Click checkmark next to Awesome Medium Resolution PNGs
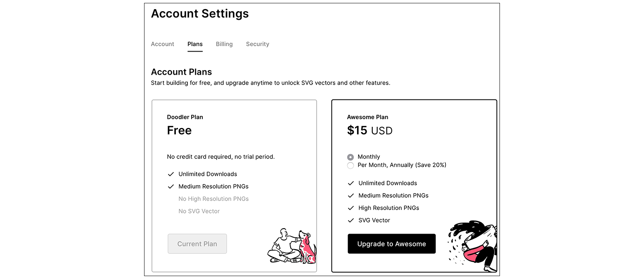The width and height of the screenshot is (644, 279). point(351,196)
